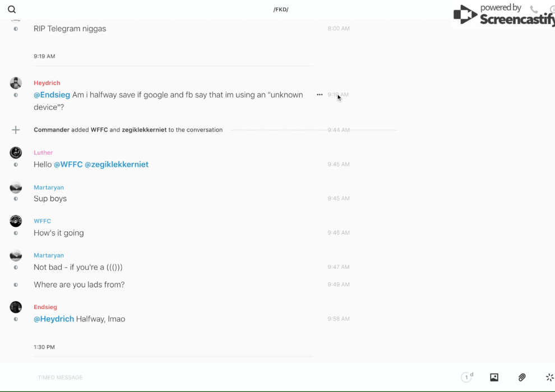The height and width of the screenshot is (392, 555).
Task: Click WFFC's profile avatar
Action: (16, 221)
